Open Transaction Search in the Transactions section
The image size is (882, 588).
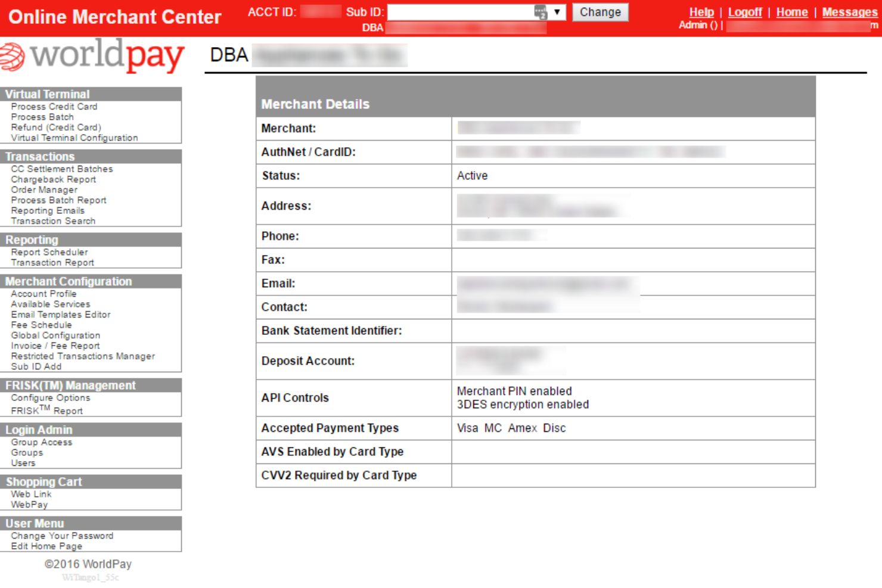click(52, 221)
